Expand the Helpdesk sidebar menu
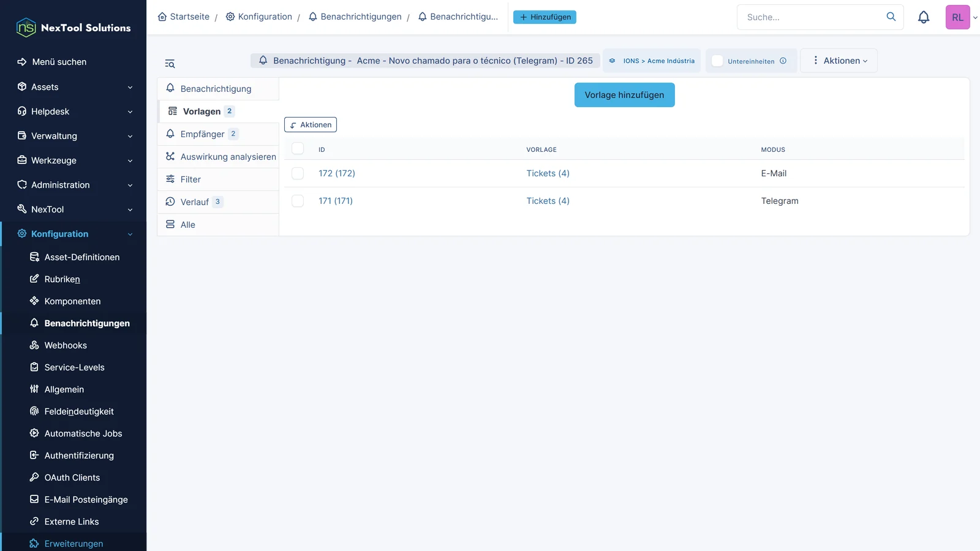This screenshot has height=551, width=980. (x=73, y=111)
